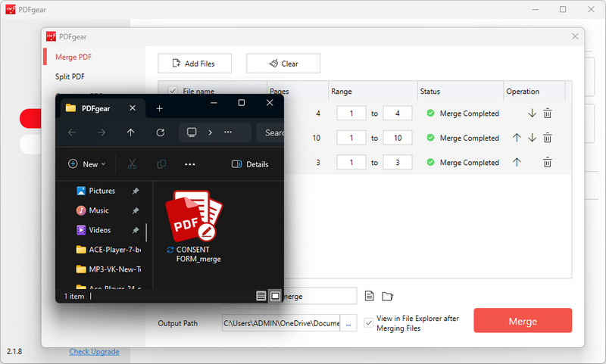Delete the 4-page file row
Viewport: 606px width, 364px height.
click(547, 114)
